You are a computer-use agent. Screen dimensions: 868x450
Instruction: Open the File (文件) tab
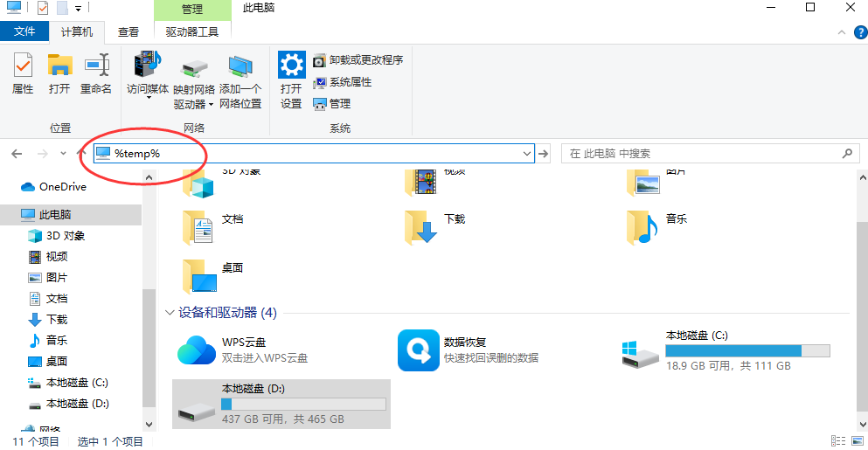point(24,31)
